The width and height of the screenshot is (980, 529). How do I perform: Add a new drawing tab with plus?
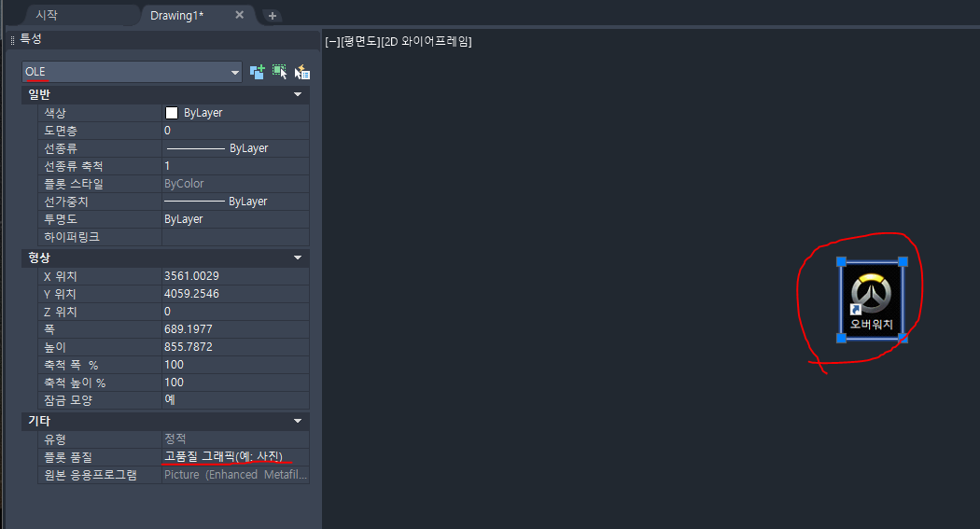272,16
